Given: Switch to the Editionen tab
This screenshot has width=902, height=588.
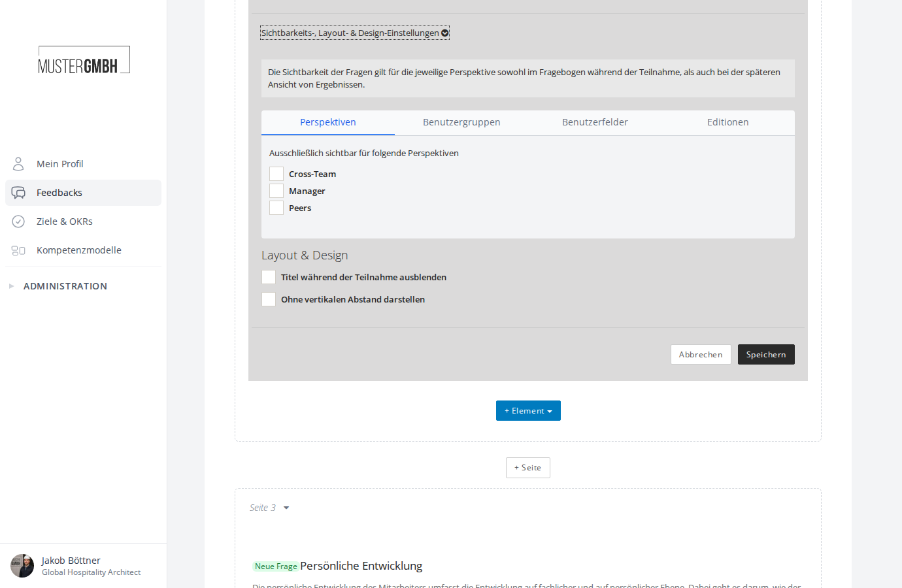Looking at the screenshot, I should [728, 122].
